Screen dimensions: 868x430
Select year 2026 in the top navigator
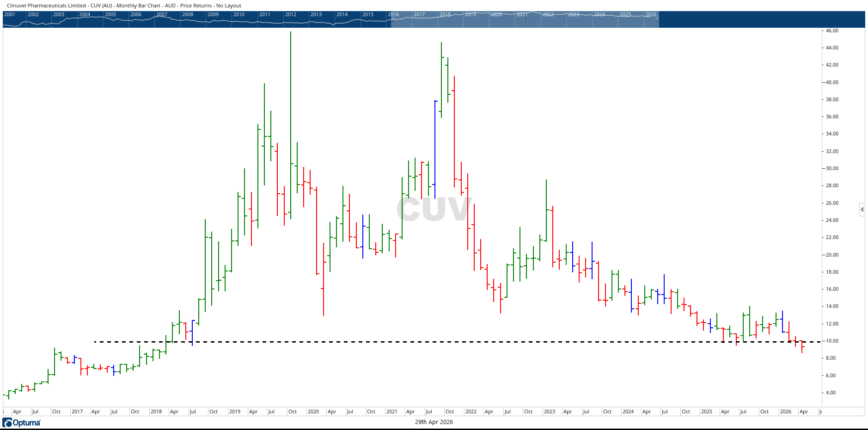[x=652, y=14]
